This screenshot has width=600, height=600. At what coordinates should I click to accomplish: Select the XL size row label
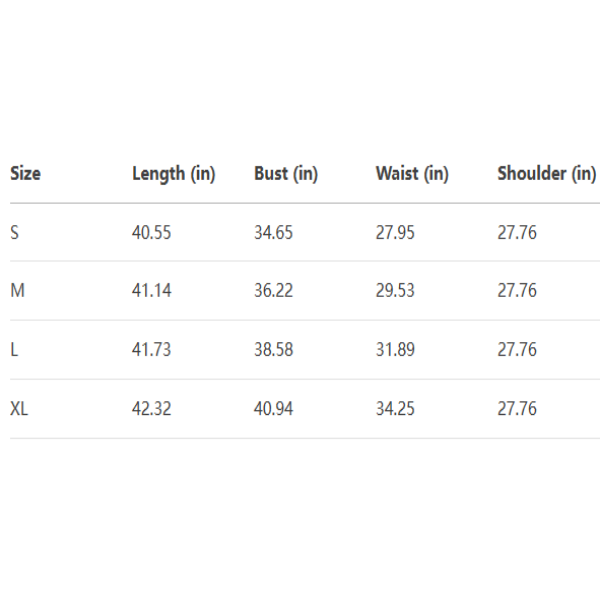click(20, 409)
